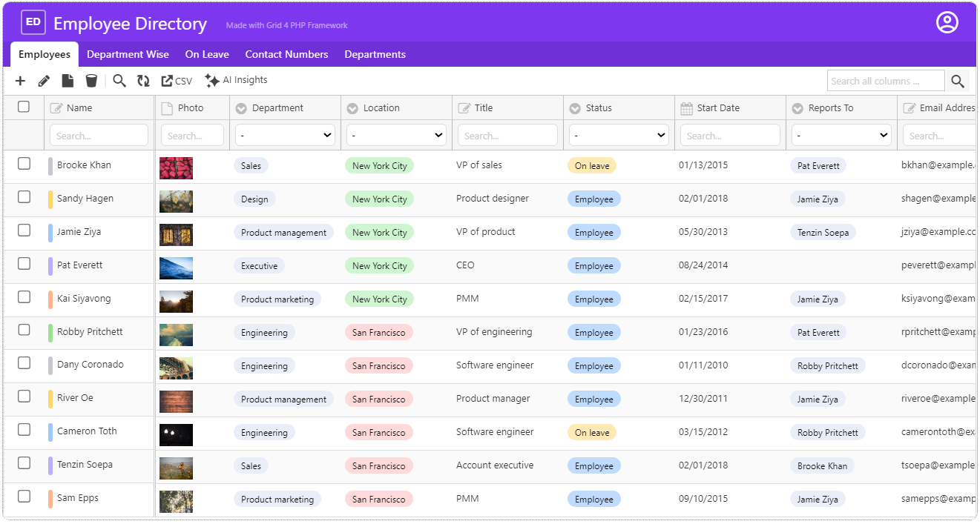Click the add new record plus icon
Screen dimensions: 980x524
(x=20, y=81)
